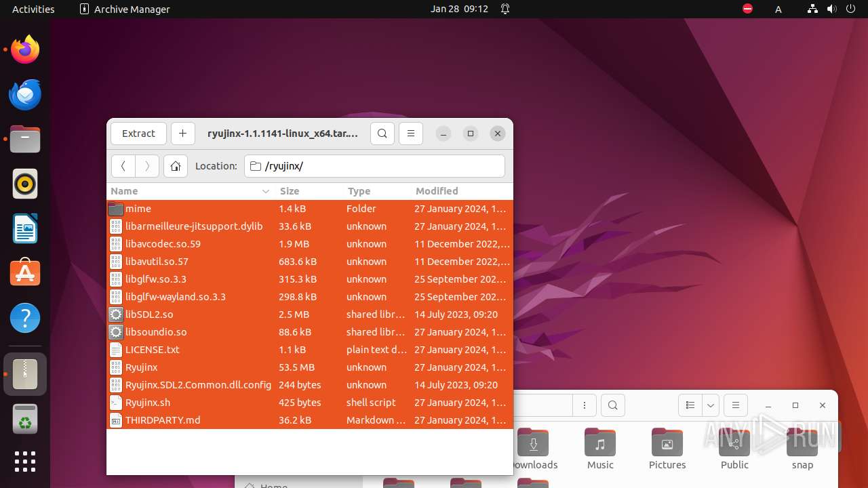Select libglfw-wayland.so.3.3 file
The height and width of the screenshot is (488, 868).
pos(310,297)
